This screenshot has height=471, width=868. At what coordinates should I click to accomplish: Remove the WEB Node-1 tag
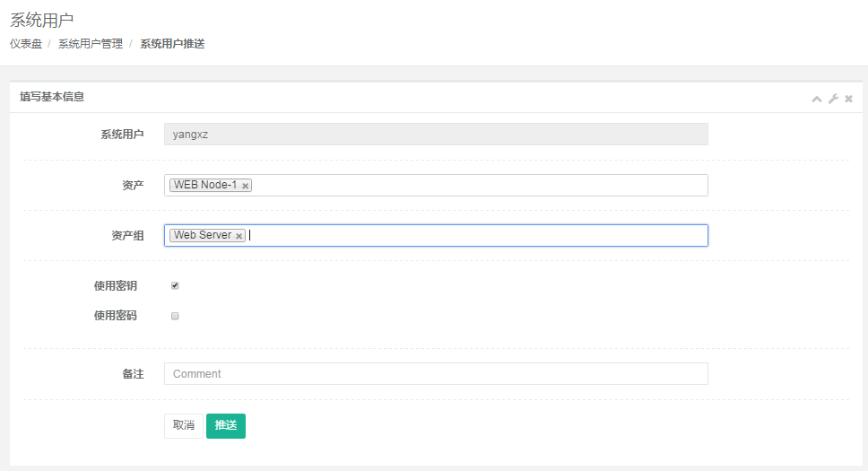[246, 186]
